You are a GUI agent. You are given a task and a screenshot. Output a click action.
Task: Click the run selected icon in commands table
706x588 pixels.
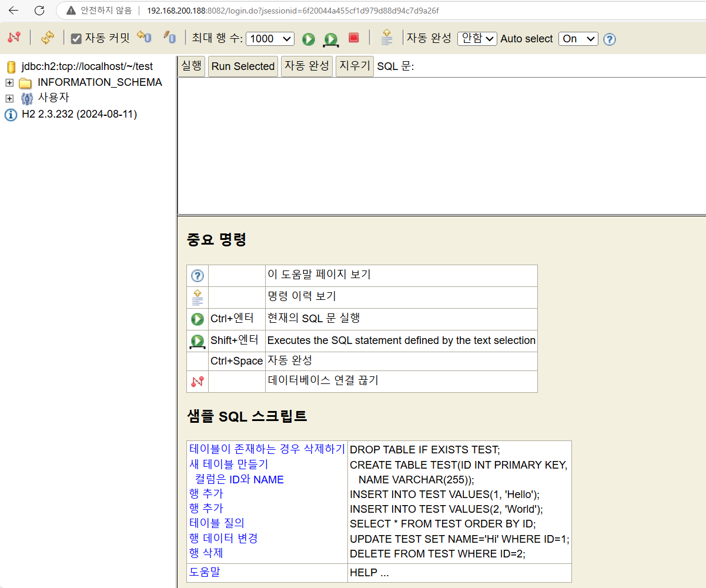point(198,341)
